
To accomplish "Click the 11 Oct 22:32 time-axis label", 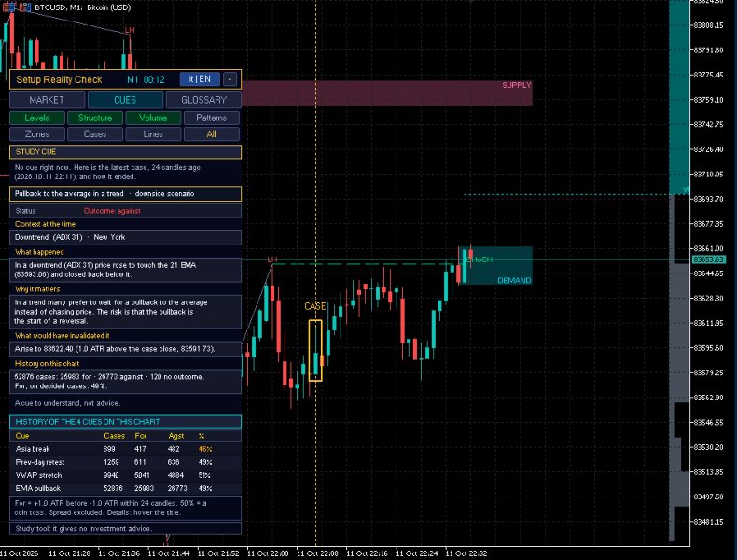I will [x=466, y=553].
